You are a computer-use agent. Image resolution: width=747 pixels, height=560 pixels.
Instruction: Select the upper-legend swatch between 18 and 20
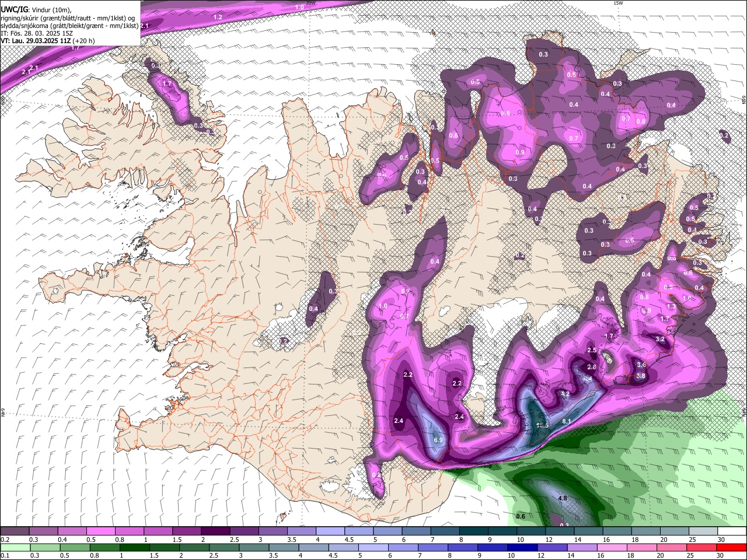click(645, 531)
